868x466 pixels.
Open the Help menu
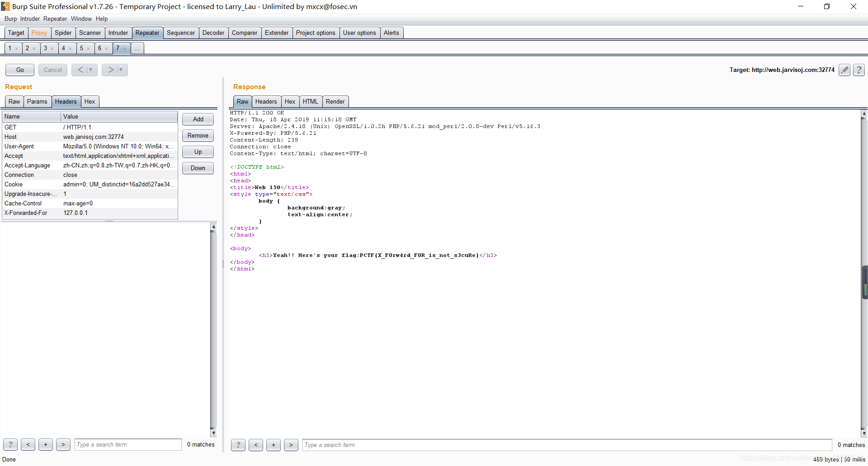pyautogui.click(x=102, y=19)
